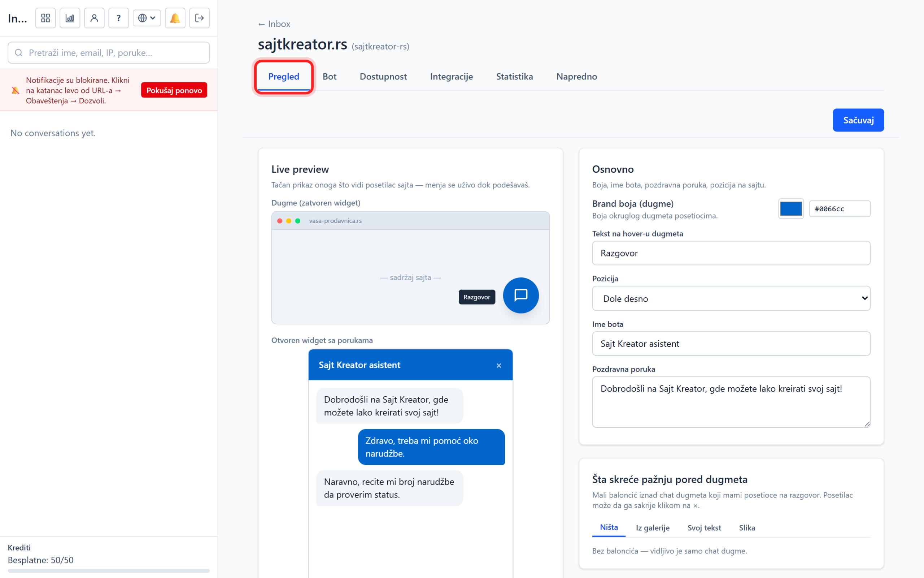Click the notification bell icon
This screenshot has height=578, width=924.
pyautogui.click(x=175, y=18)
